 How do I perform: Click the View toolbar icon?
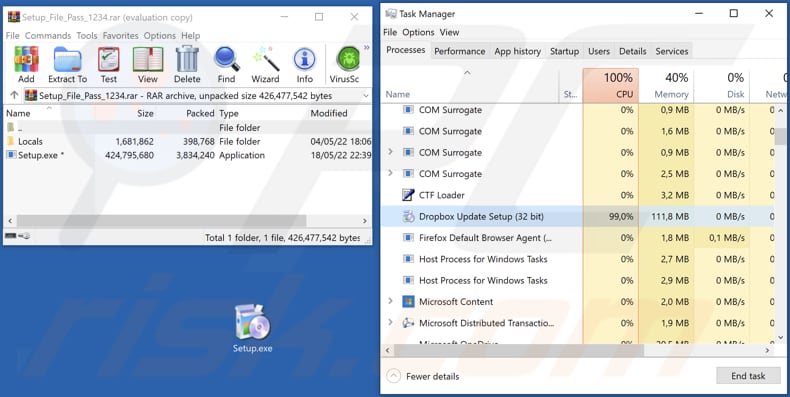point(148,64)
